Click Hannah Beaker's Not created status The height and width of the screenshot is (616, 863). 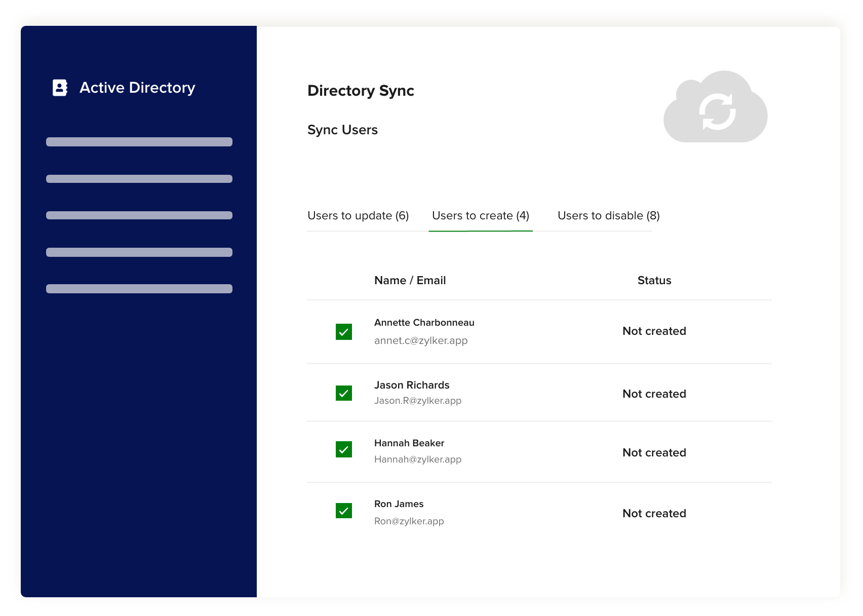(x=654, y=452)
